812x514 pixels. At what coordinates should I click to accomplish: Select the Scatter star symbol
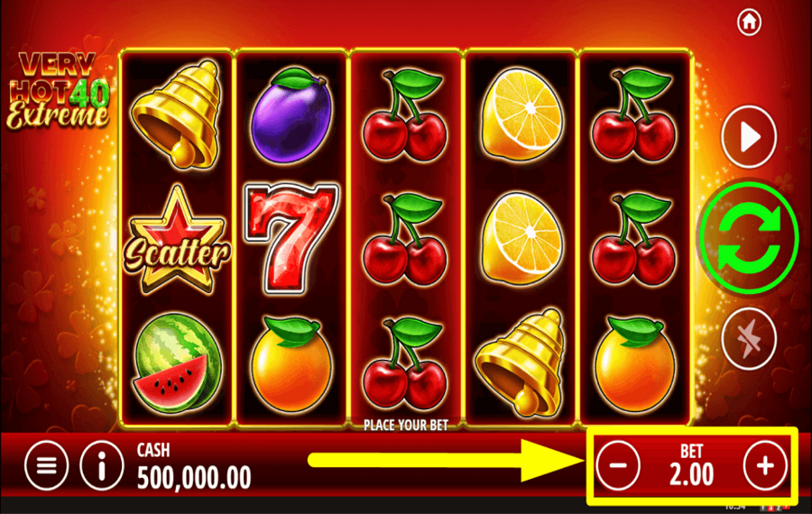[x=177, y=240]
